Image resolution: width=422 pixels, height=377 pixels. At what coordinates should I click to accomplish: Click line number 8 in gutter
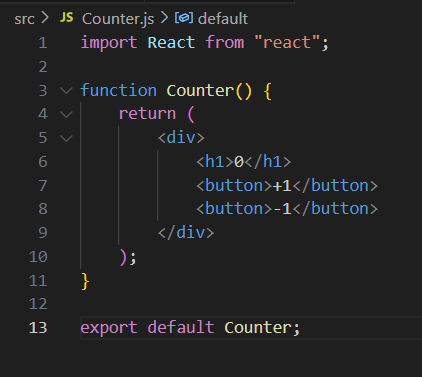tap(43, 209)
